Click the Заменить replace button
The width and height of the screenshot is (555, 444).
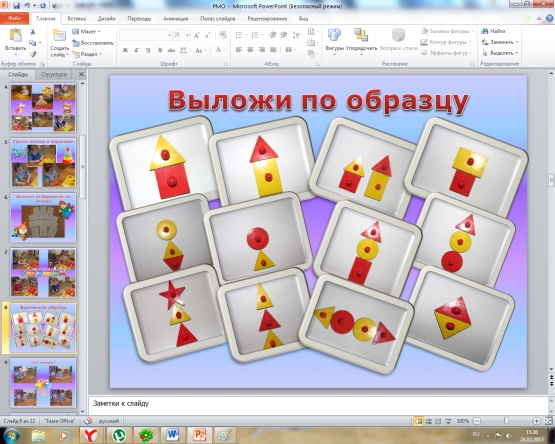[499, 42]
